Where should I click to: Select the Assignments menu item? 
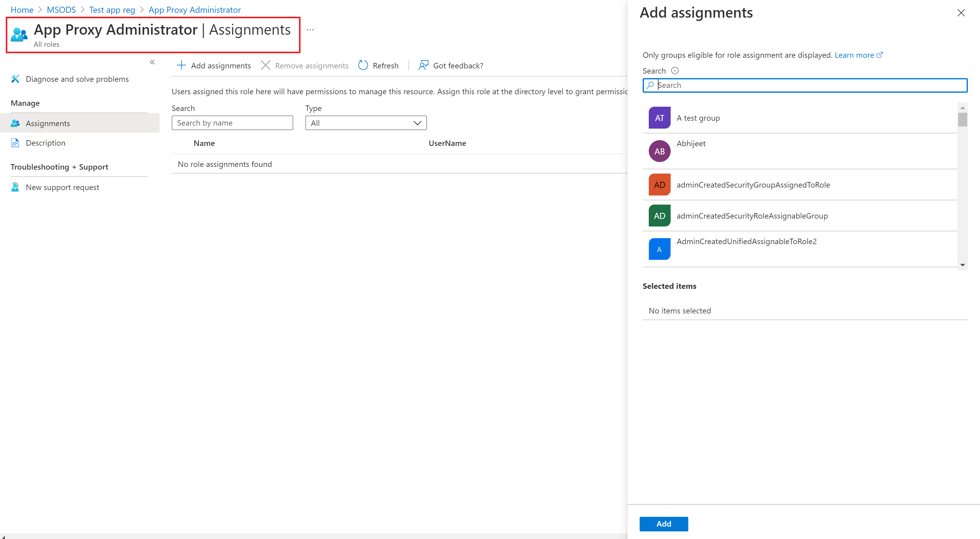(47, 123)
